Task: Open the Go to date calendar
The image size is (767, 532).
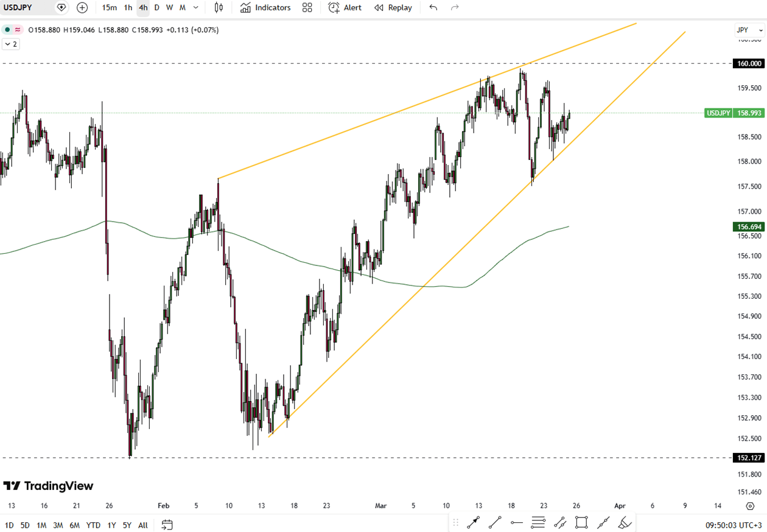Action: tap(167, 525)
